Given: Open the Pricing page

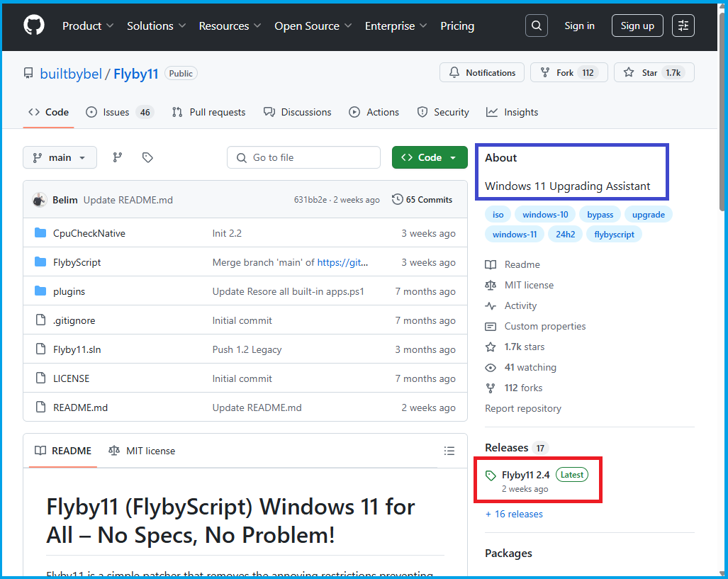Looking at the screenshot, I should [457, 26].
